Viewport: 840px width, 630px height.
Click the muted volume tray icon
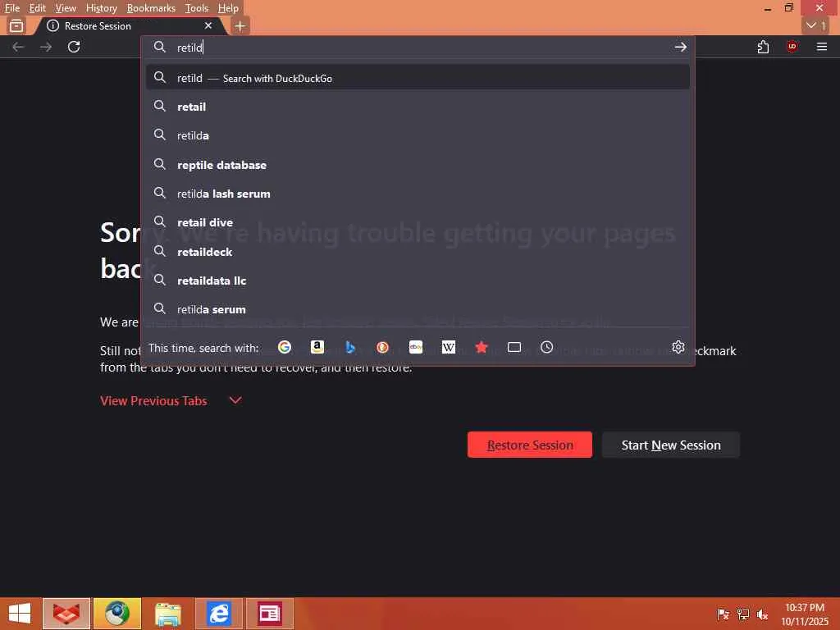(762, 614)
